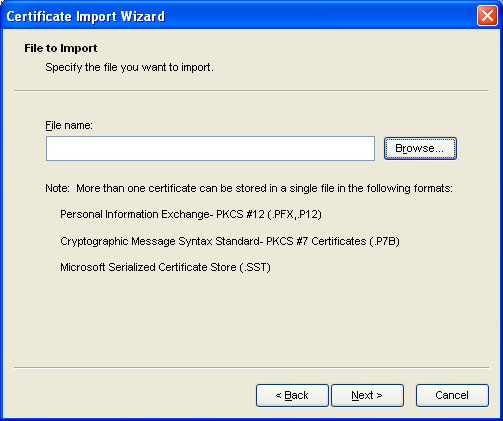Click the Cryptographic Message Syntax Standard PKCS #7 line
Screen dimensions: 503x421
click(x=230, y=241)
